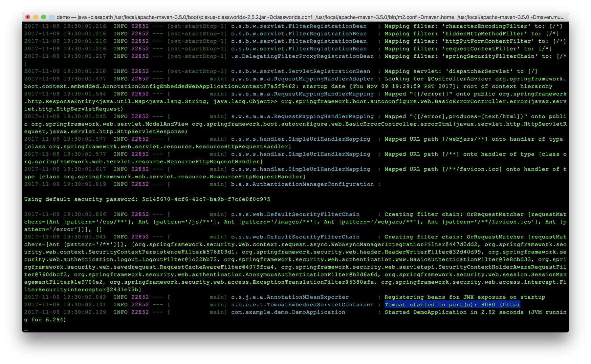Click 's.b.c.e.t.TomcatEmbeddedServletContainer' logger name
Image resolution: width=591 pixels, height=364 pixels.
click(302, 305)
